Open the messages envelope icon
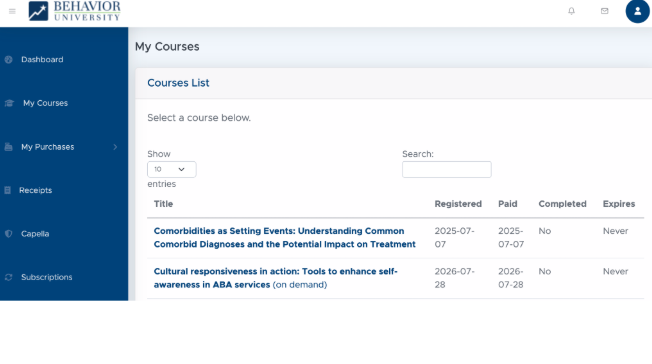 pos(605,11)
